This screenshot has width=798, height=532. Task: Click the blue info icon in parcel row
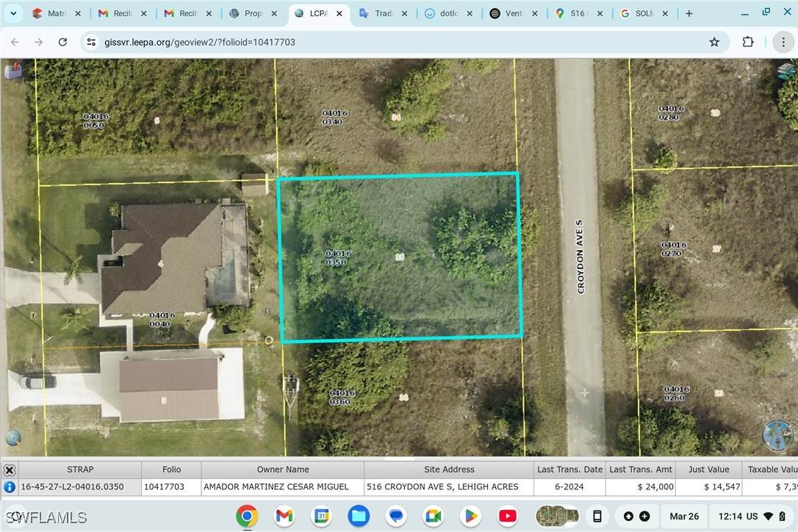click(10, 486)
